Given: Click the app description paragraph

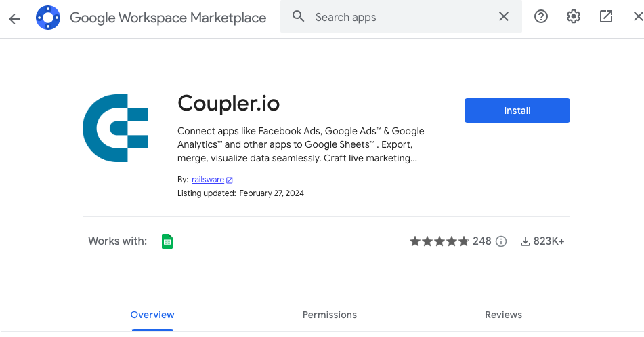Looking at the screenshot, I should coord(301,144).
